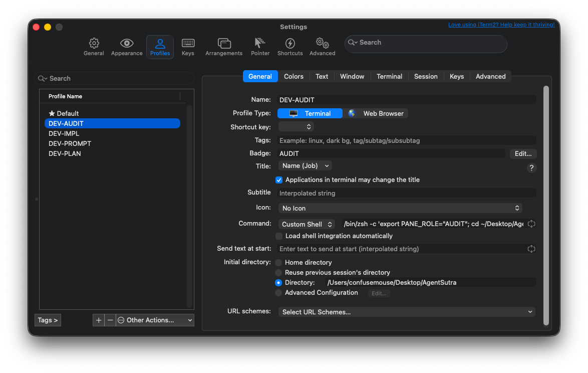The height and width of the screenshot is (373, 588).
Task: Click the Edit button next to Badge
Action: click(523, 153)
